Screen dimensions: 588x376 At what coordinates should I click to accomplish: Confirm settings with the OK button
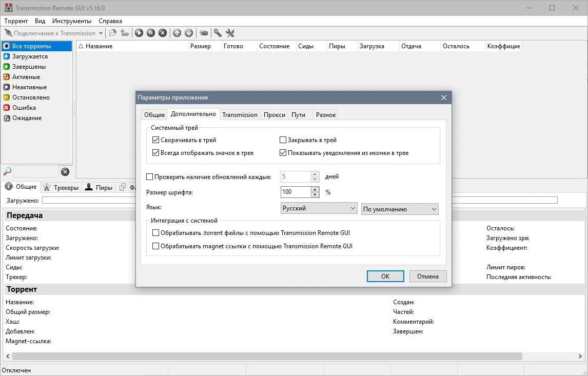(385, 276)
